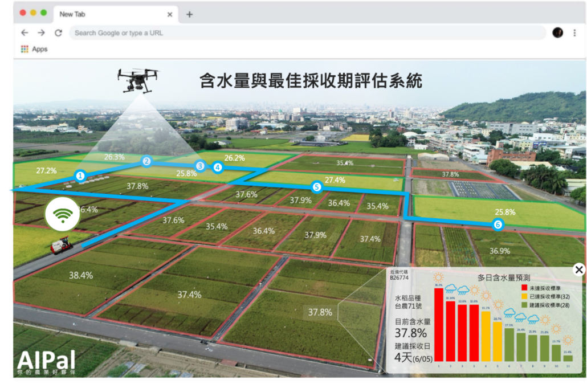Click waypoint marker number 1 on the flight path
Image resolution: width=587 pixels, height=392 pixels.
80,175
